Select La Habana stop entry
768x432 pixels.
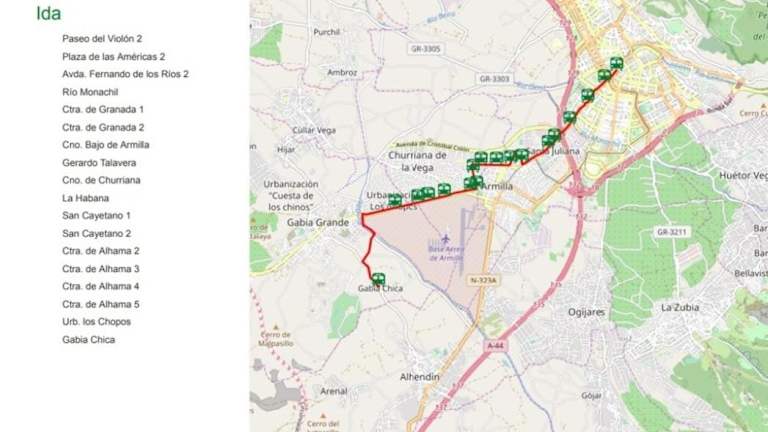[x=85, y=198]
